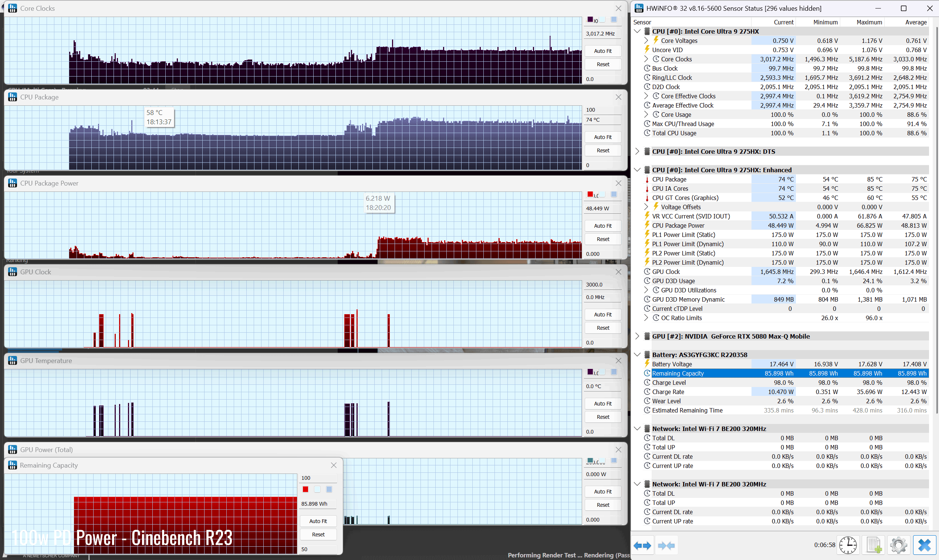Click the CPU Package graph window icon
Image resolution: width=939 pixels, height=560 pixels.
[13, 97]
